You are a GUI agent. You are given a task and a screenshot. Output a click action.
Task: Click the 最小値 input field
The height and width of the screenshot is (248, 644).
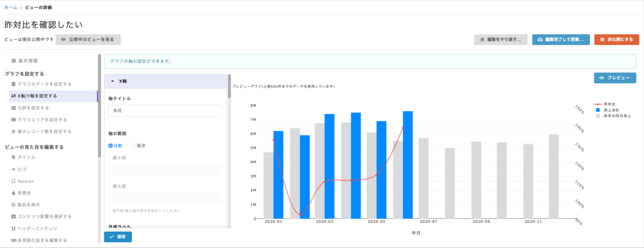click(x=167, y=171)
